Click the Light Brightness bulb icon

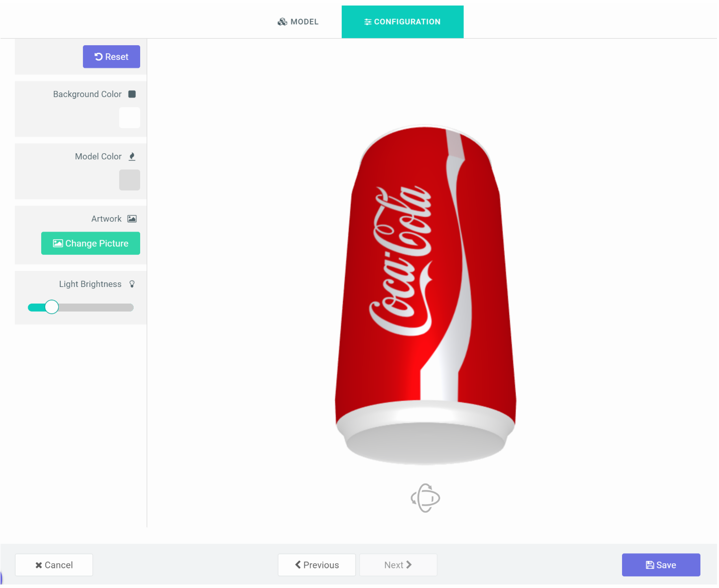[132, 284]
